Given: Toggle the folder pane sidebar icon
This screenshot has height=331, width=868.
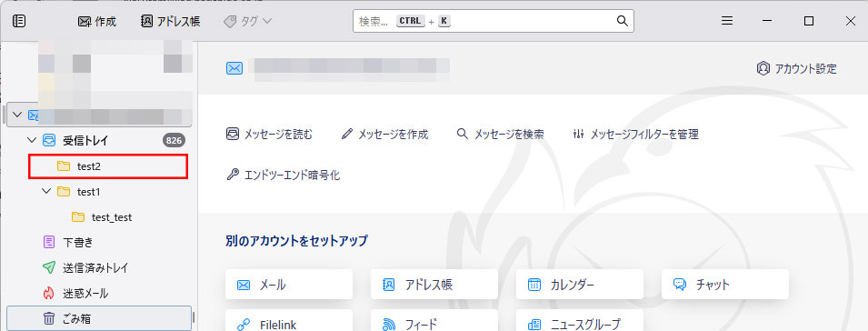Looking at the screenshot, I should [19, 22].
